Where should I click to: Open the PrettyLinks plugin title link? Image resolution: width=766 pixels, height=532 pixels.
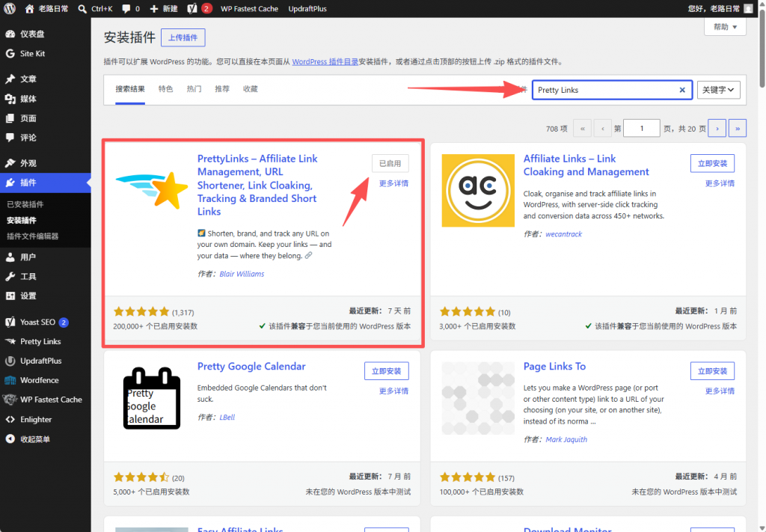click(x=257, y=185)
